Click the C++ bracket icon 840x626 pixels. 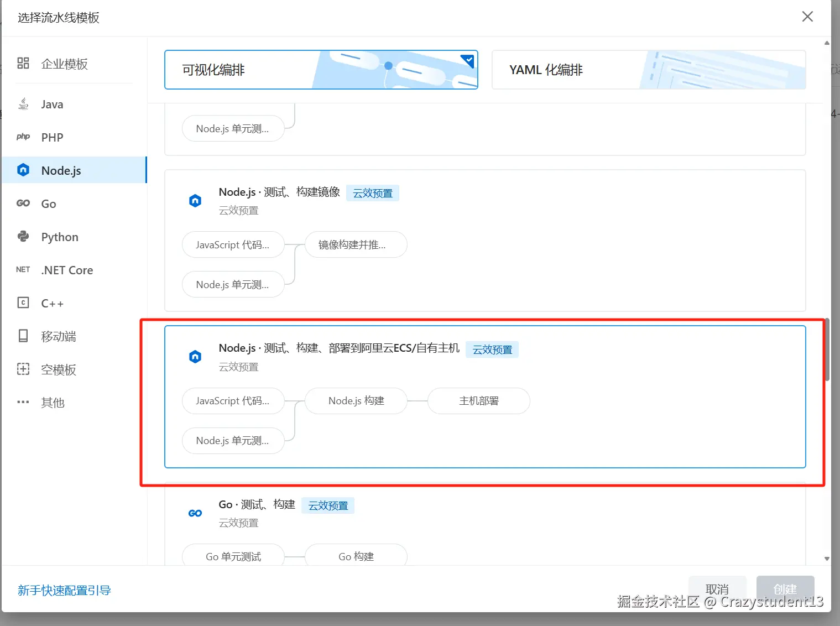(x=23, y=302)
